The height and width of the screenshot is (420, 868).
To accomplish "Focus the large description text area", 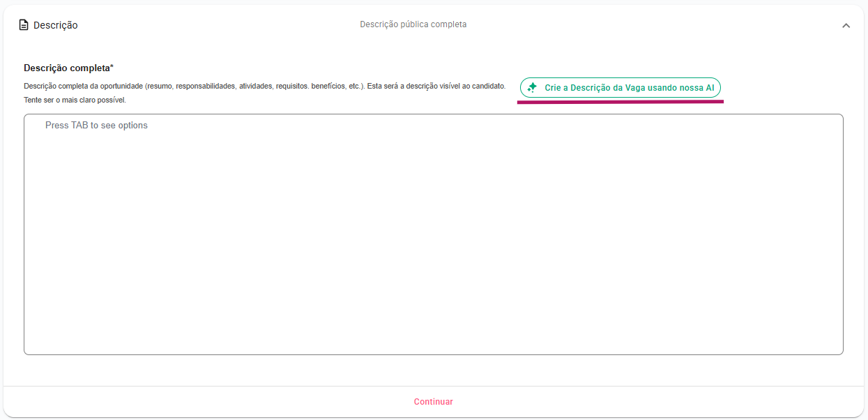I will [433, 237].
